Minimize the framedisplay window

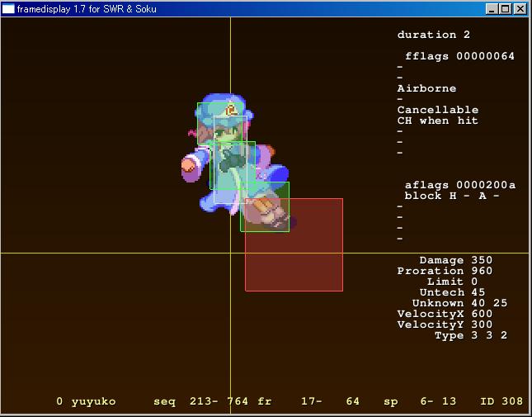click(x=492, y=8)
